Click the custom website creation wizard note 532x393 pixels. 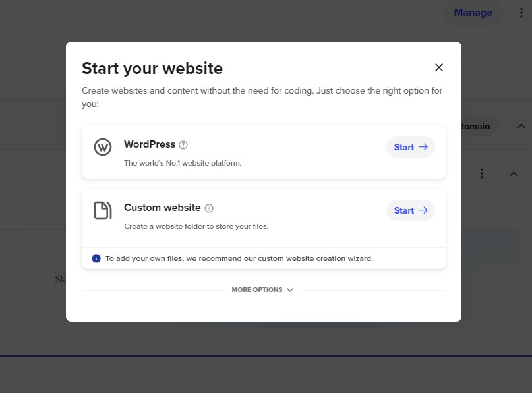point(239,258)
